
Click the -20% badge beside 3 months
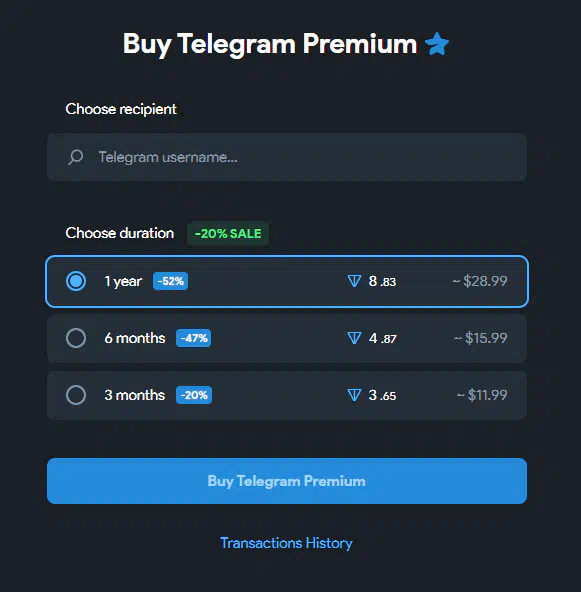click(194, 395)
